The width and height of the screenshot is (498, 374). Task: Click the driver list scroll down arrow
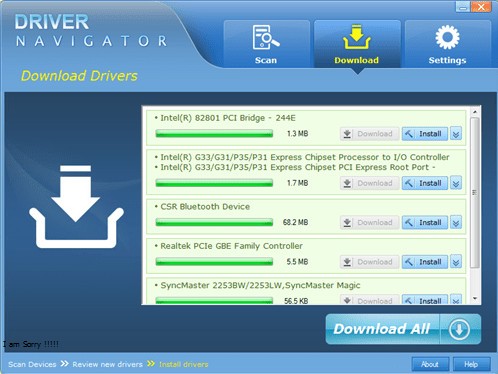point(475,299)
